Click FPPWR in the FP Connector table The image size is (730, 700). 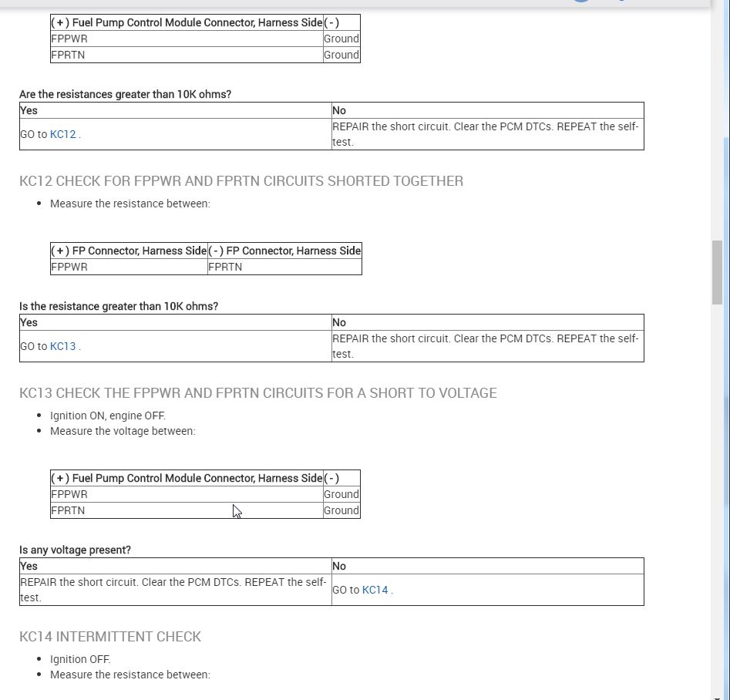tap(69, 267)
